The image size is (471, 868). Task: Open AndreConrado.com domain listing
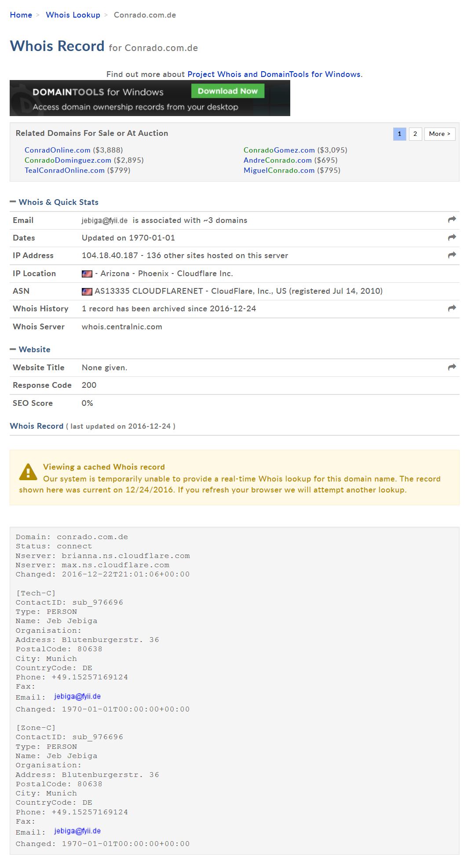[x=277, y=160]
